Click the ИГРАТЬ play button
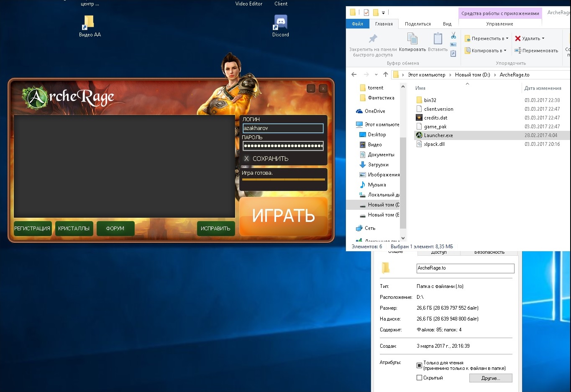 click(x=283, y=216)
